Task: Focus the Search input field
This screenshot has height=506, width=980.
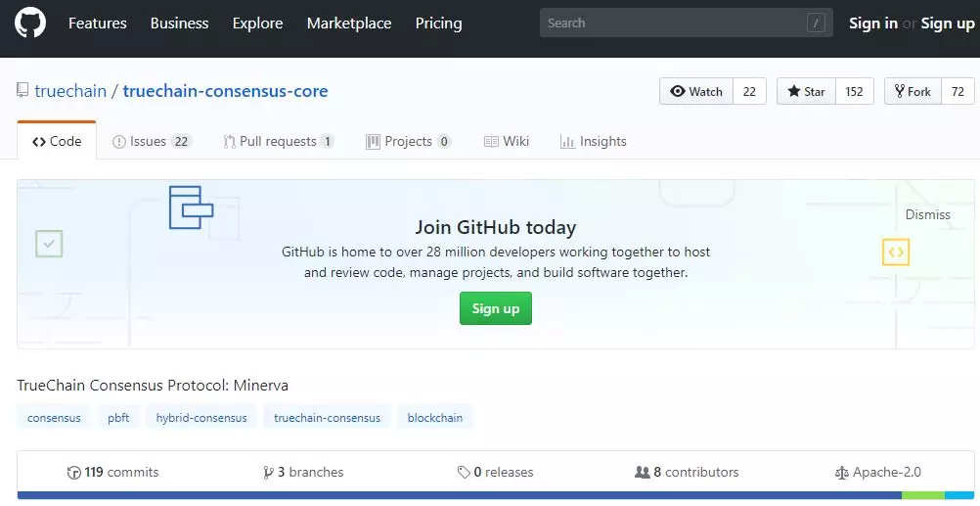Action: [x=687, y=23]
